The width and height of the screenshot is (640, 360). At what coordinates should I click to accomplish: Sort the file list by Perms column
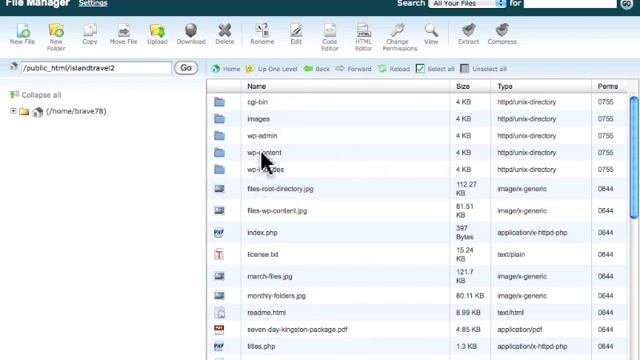(x=608, y=87)
